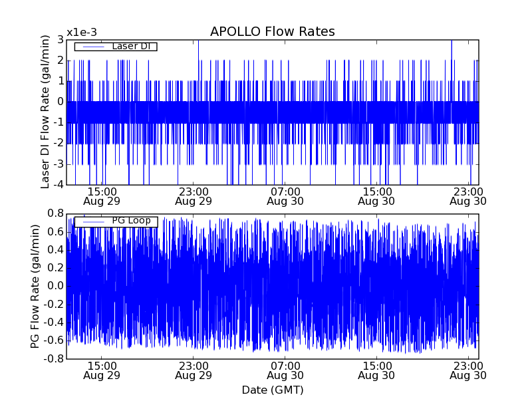This screenshot has height=399, width=532.
Task: Click the -0.8 y-axis tick on bottom plot
Action: pos(55,358)
